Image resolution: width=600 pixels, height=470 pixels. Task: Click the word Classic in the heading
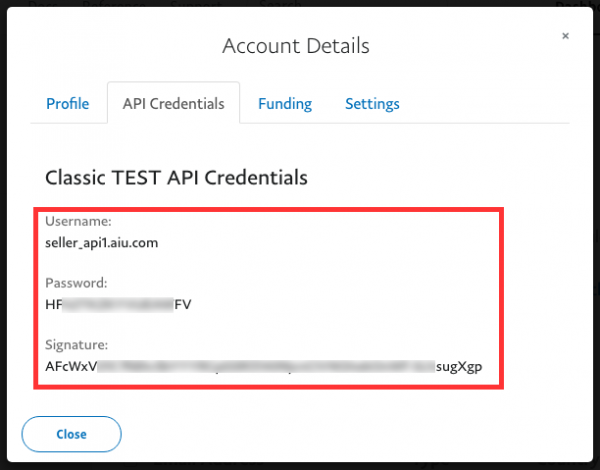click(76, 178)
